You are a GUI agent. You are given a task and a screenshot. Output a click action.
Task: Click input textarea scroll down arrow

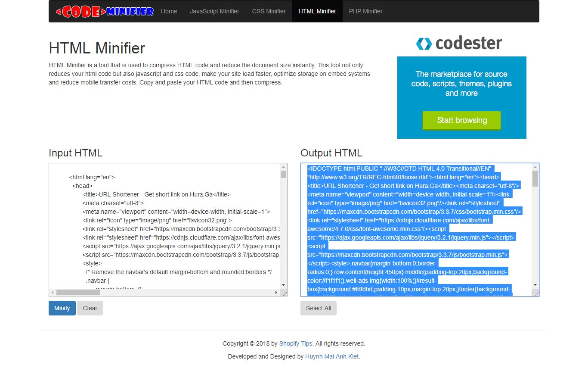(283, 285)
